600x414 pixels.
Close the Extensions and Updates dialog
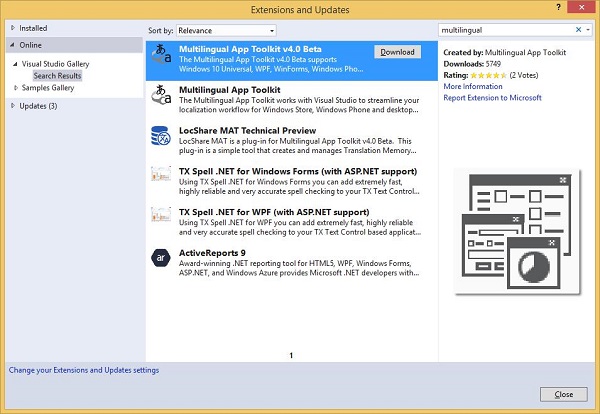click(x=564, y=394)
